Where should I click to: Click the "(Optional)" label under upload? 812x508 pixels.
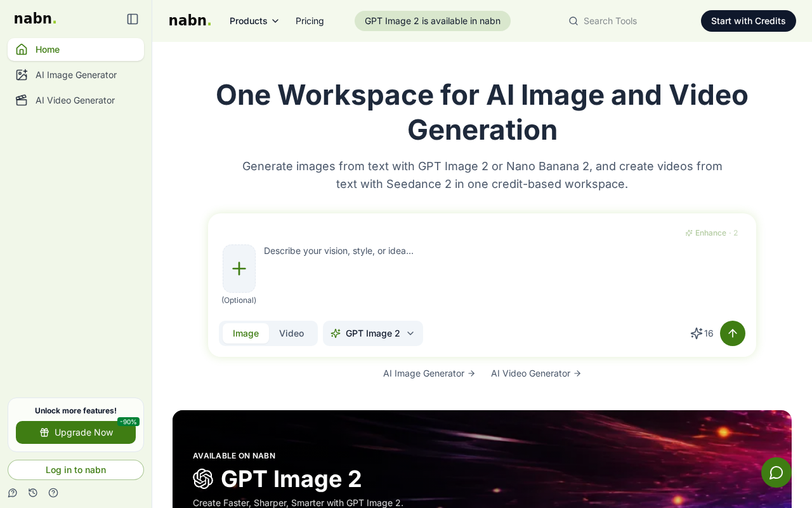coord(239,300)
